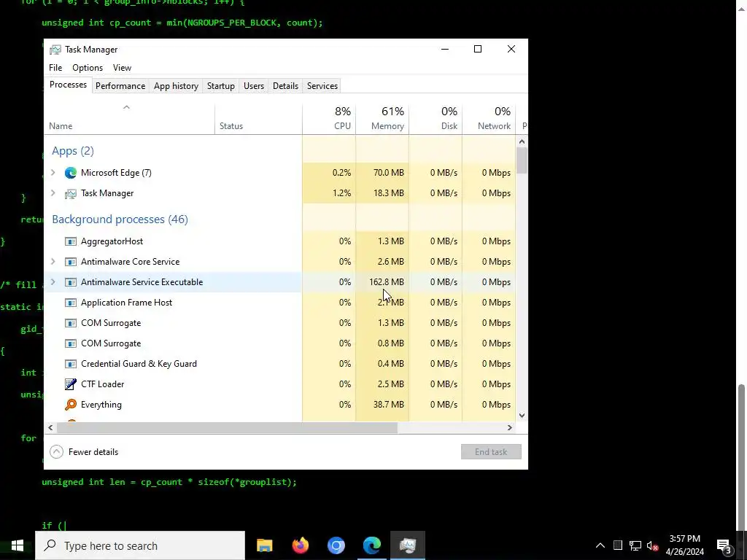Click the Task Manager process row icon
The image size is (747, 560).
71,193
